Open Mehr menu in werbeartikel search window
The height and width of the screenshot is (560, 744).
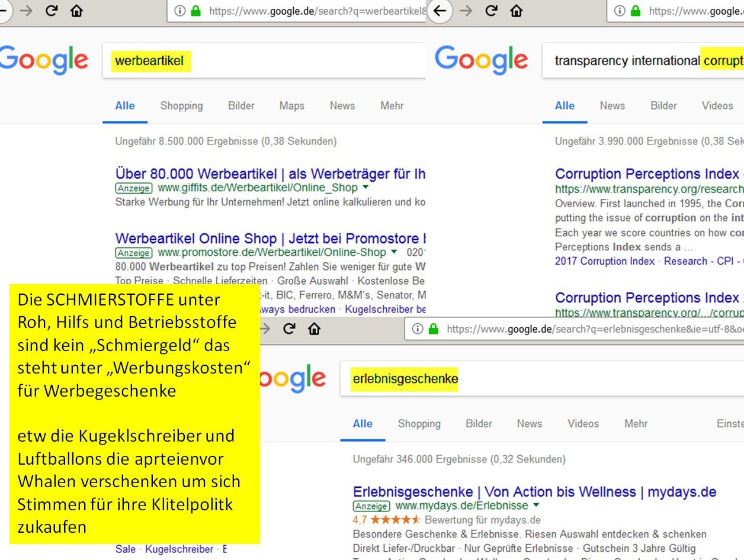(x=392, y=106)
